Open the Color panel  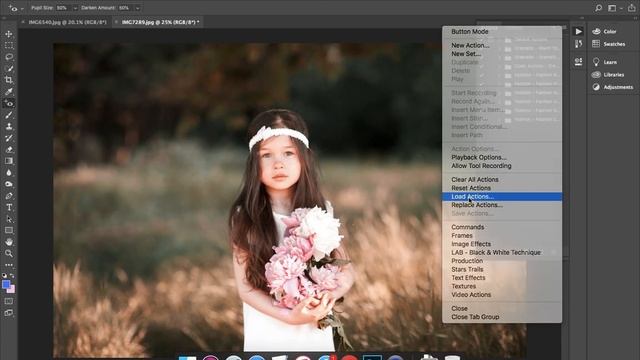604,31
